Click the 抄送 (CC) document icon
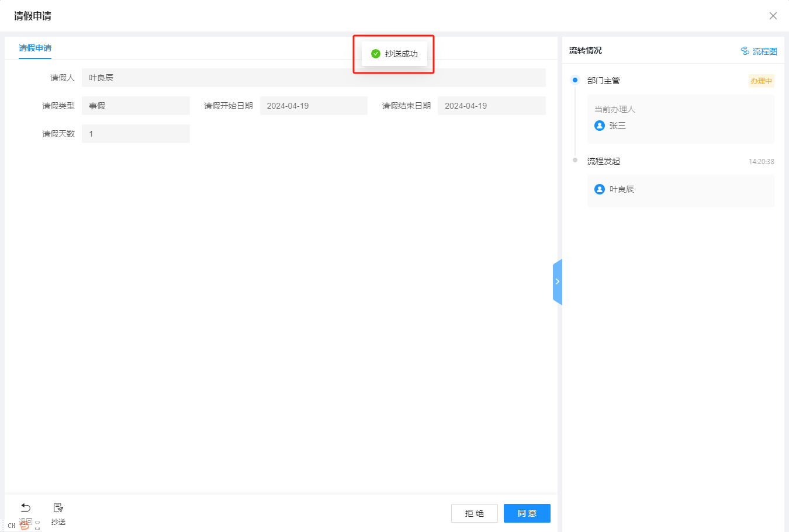Viewport: 789px width, 532px height. pyautogui.click(x=58, y=507)
